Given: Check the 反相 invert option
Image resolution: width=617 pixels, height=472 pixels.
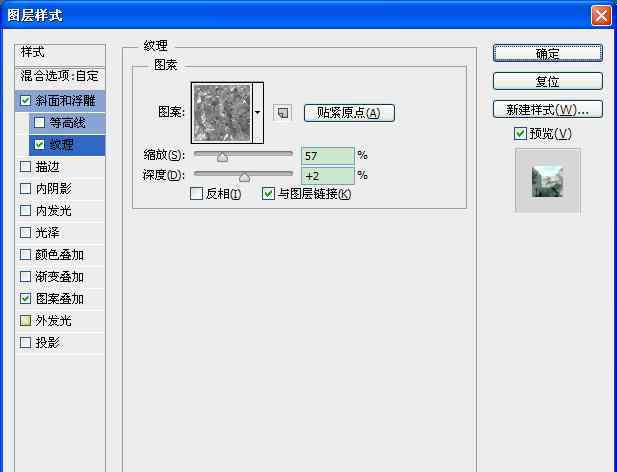Looking at the screenshot, I should click(196, 194).
